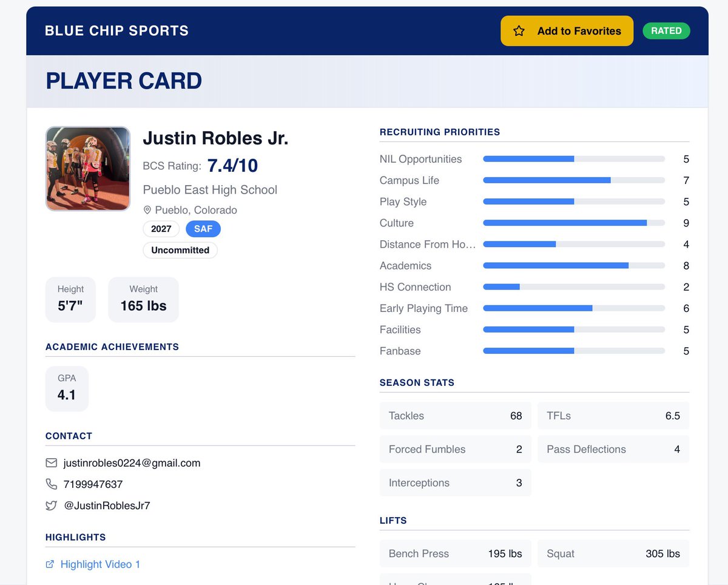Click the Play Style priority bar
Viewport: 728px width, 585px height.
click(x=574, y=201)
